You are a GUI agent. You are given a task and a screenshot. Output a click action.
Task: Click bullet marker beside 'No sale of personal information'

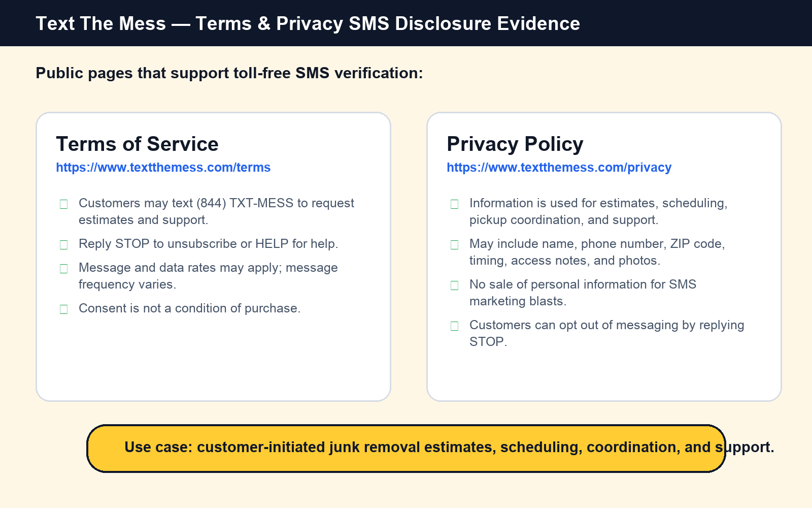(454, 285)
